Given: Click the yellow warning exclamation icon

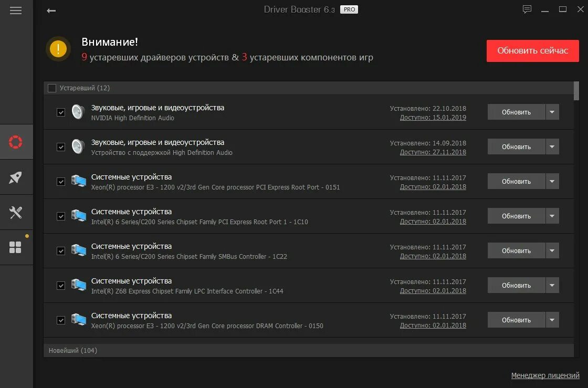Looking at the screenshot, I should click(x=58, y=49).
